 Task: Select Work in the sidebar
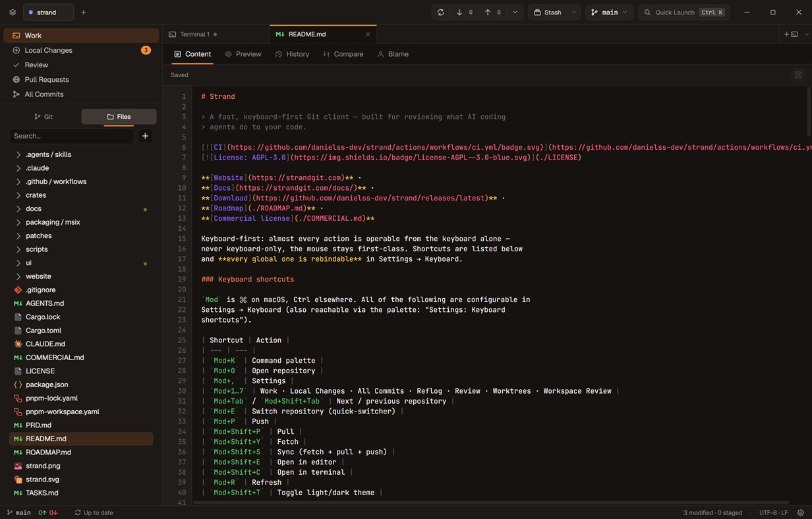[x=81, y=36]
